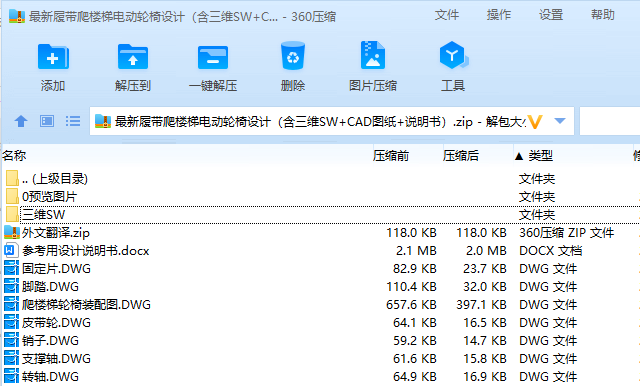Open the 帮助 menu
This screenshot has height=386, width=640.
coord(603,15)
